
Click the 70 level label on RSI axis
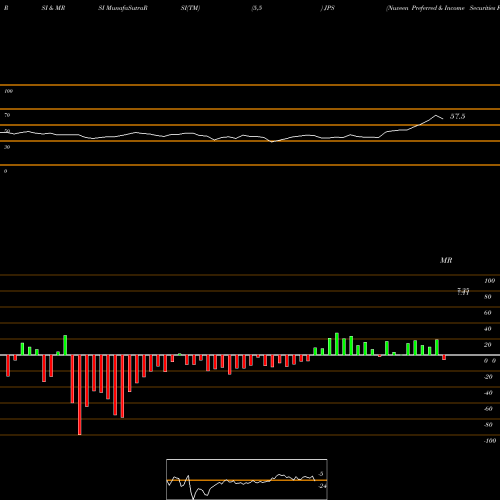(x=7, y=115)
